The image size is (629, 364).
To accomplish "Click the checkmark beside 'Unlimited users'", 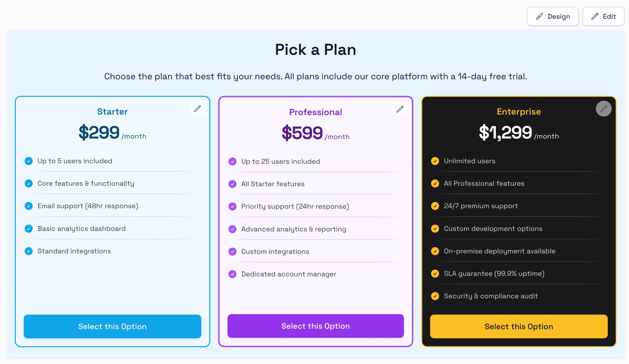I will pos(435,161).
